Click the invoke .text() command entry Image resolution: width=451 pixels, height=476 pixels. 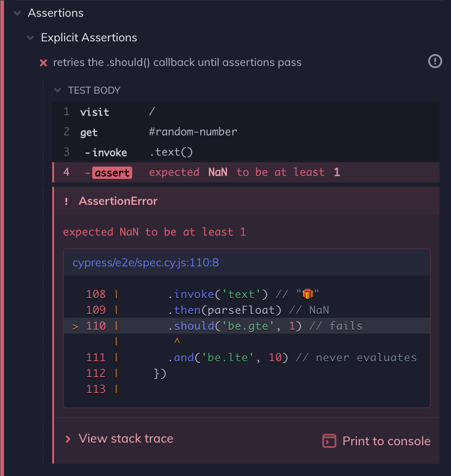click(246, 153)
